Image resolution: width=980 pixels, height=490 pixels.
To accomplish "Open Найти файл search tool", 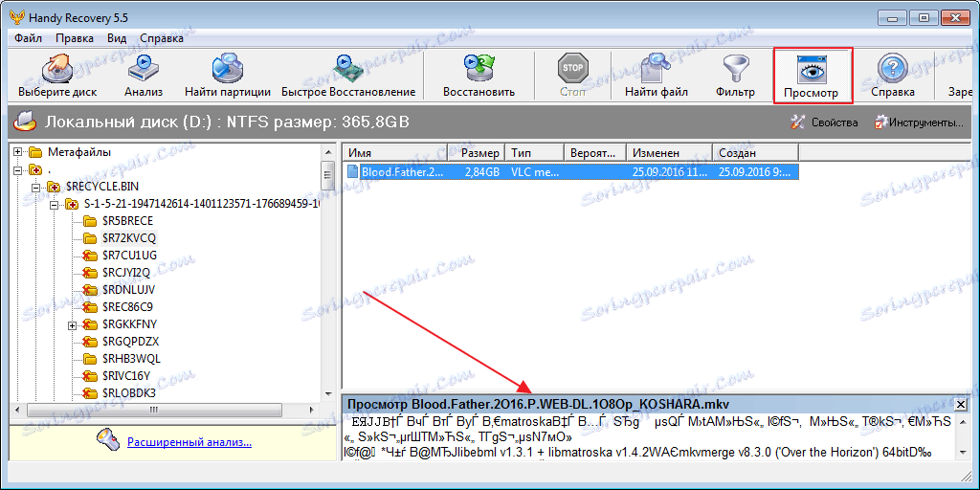I will 657,77.
